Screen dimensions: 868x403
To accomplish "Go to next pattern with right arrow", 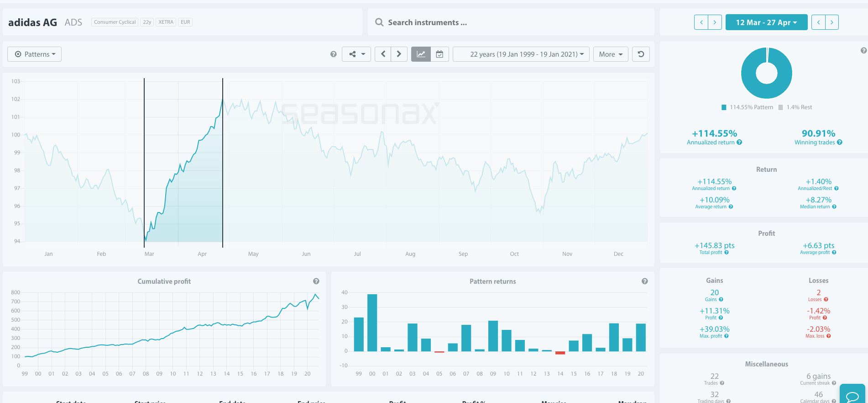I will [x=399, y=54].
